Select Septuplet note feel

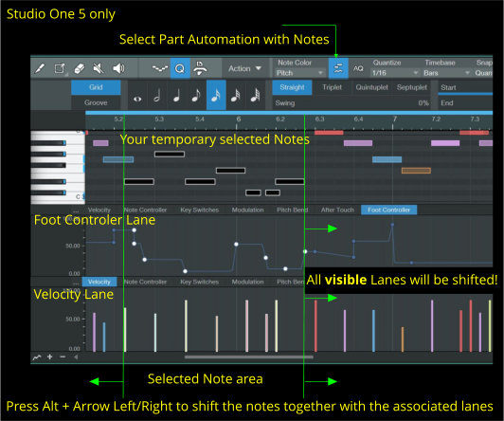(x=412, y=87)
